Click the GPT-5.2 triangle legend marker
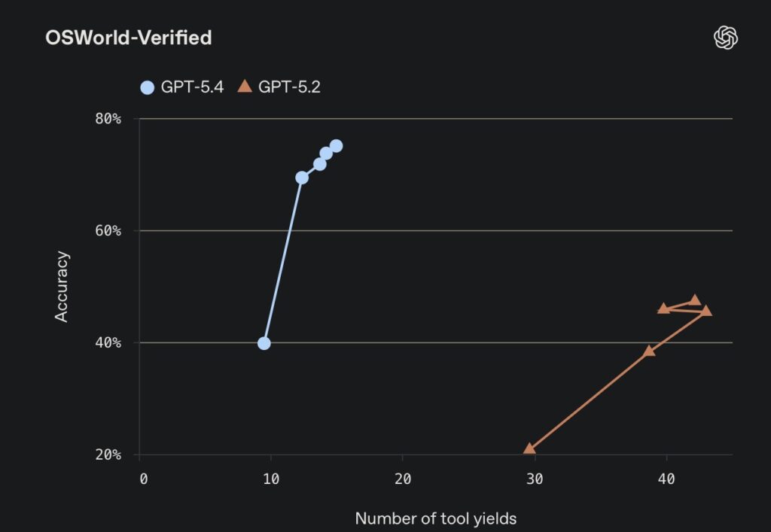This screenshot has height=532, width=771. coord(245,87)
